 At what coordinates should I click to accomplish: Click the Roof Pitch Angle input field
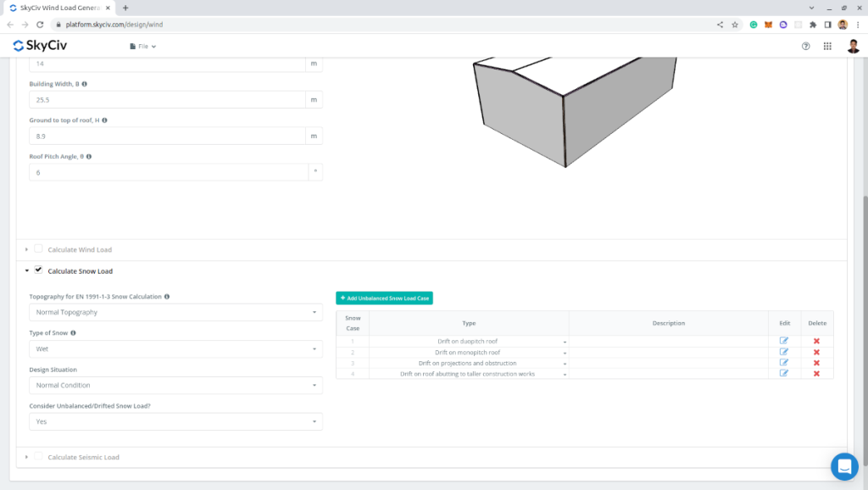tap(168, 172)
